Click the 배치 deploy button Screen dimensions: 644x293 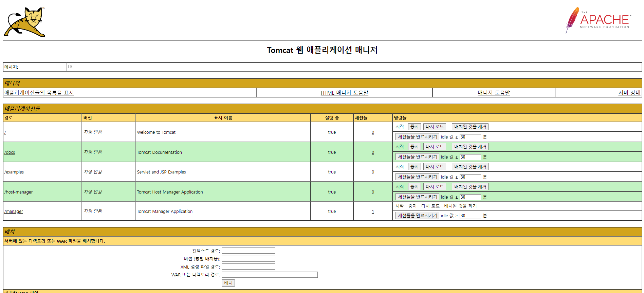[x=228, y=283]
